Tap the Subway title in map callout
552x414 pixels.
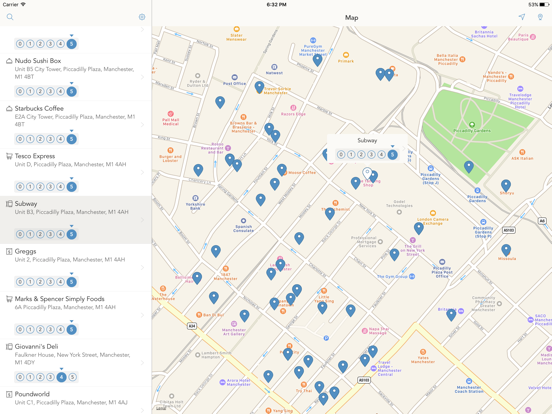click(367, 140)
